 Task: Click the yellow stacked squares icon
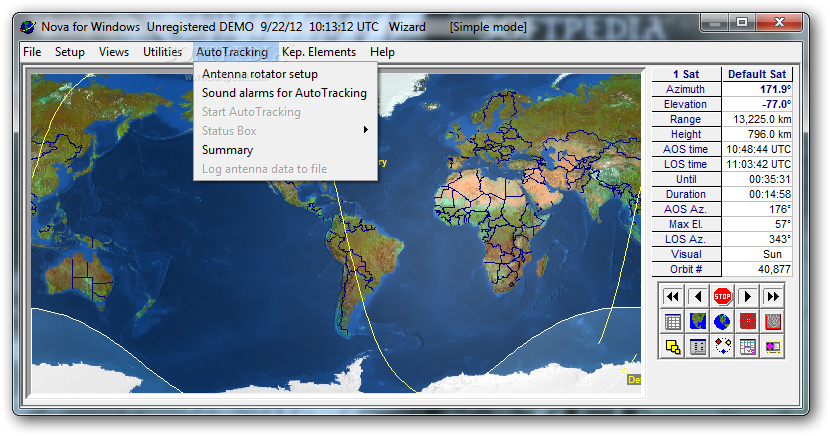tap(672, 347)
